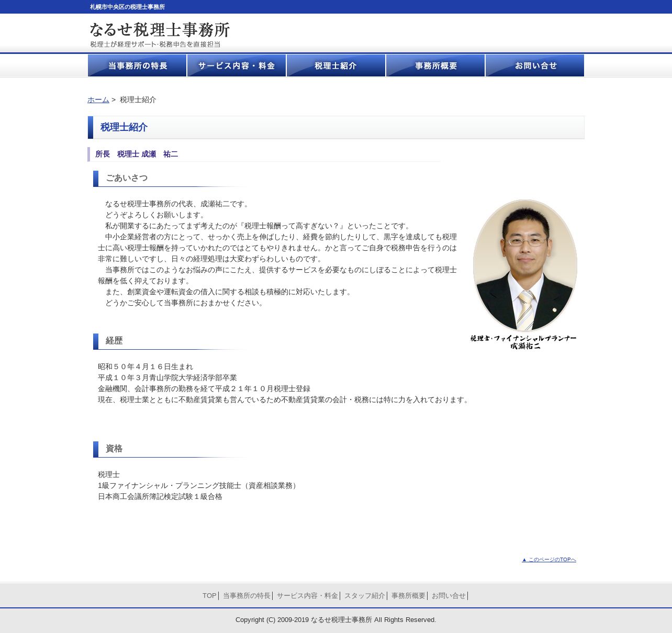Click the 金融機関、会計事務所の勤務 career line

point(204,388)
